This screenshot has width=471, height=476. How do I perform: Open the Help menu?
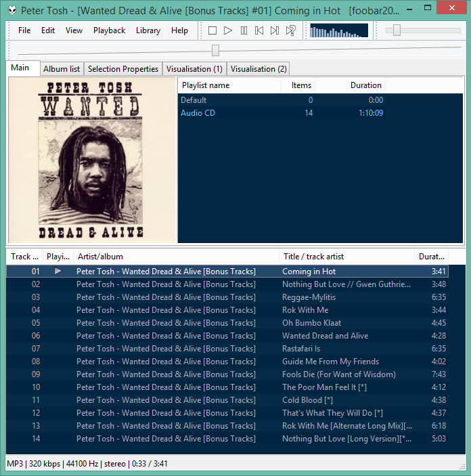pyautogui.click(x=179, y=30)
